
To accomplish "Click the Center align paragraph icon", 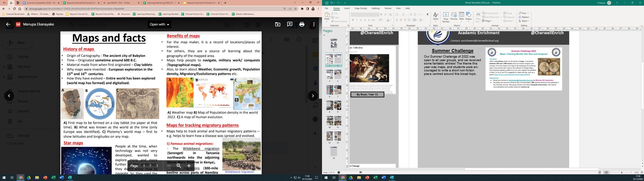I will click(401, 20).
